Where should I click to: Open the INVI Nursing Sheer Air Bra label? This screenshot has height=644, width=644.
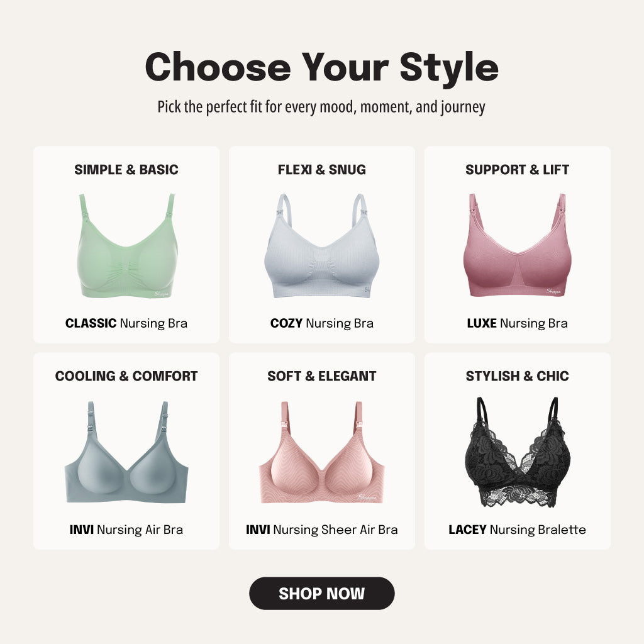click(321, 530)
